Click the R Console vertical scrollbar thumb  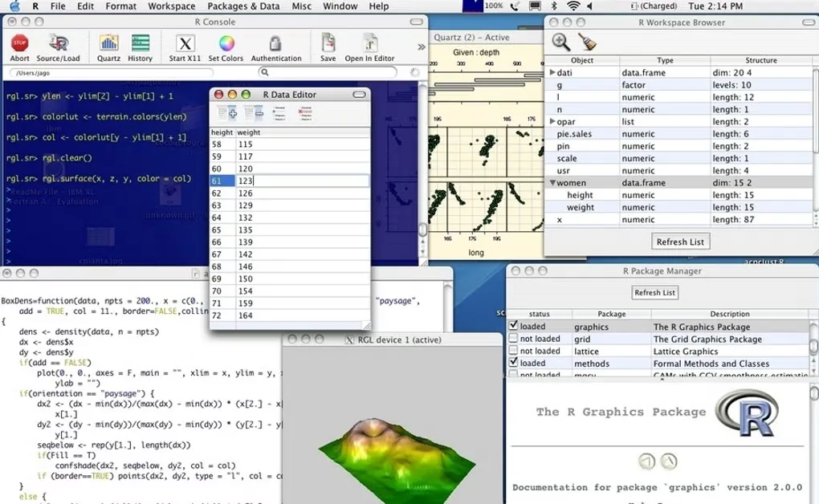click(422, 230)
